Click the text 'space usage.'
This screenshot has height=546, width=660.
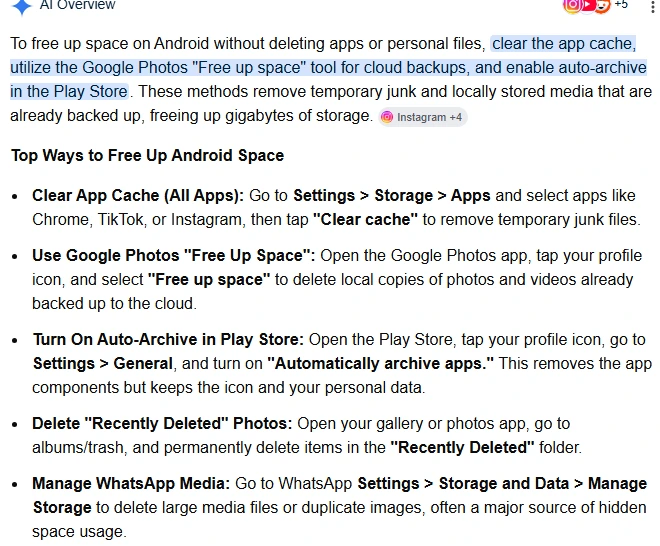(x=80, y=532)
